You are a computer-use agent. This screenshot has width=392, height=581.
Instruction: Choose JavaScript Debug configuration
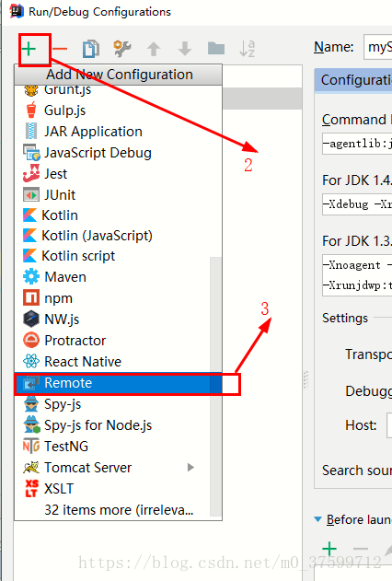(118, 153)
